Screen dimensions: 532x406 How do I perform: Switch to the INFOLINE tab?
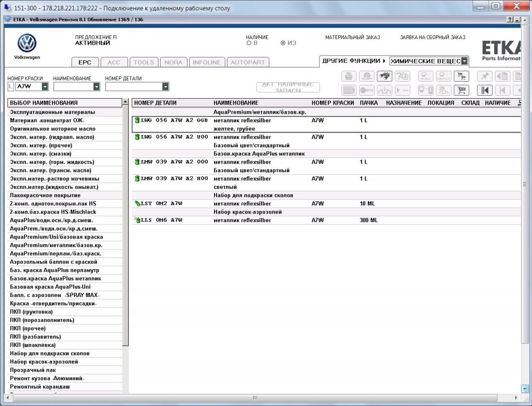pos(207,62)
